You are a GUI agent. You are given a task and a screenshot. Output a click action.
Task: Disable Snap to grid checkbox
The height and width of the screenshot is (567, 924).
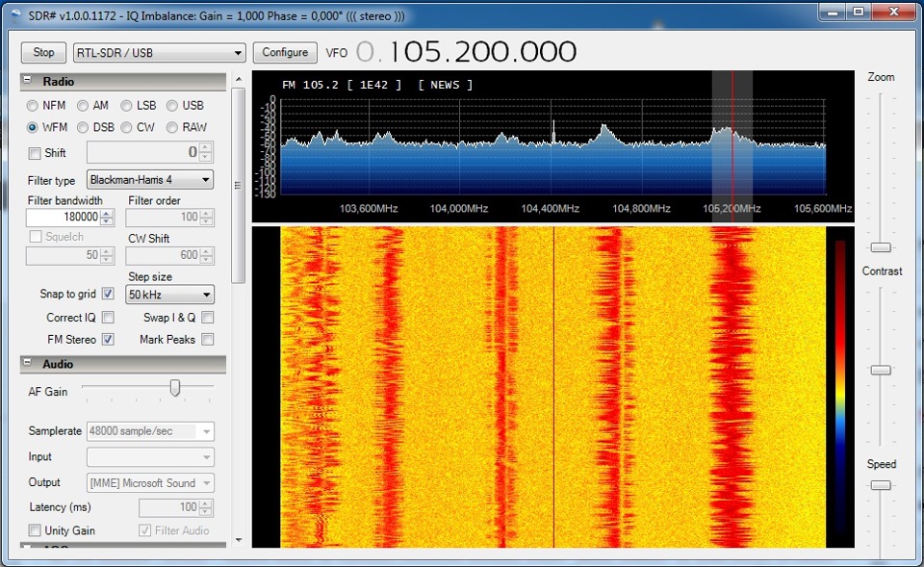[x=108, y=294]
